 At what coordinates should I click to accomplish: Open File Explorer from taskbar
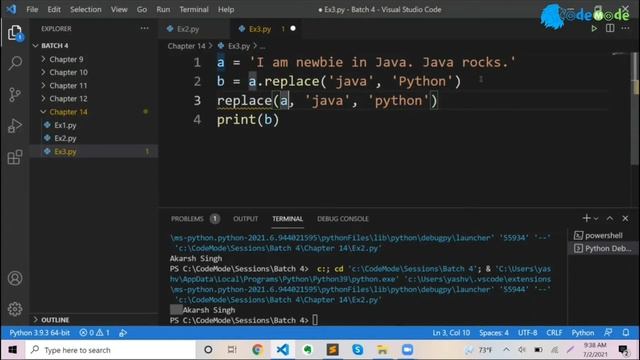382,350
